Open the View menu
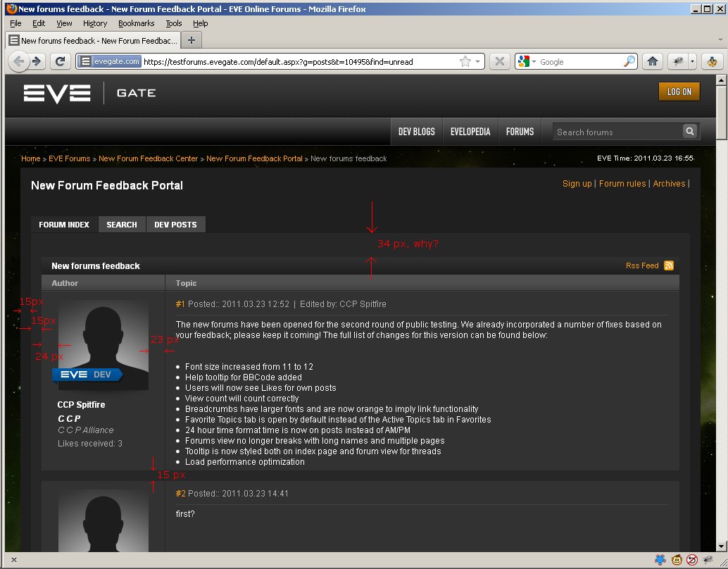728x569 pixels. tap(64, 23)
